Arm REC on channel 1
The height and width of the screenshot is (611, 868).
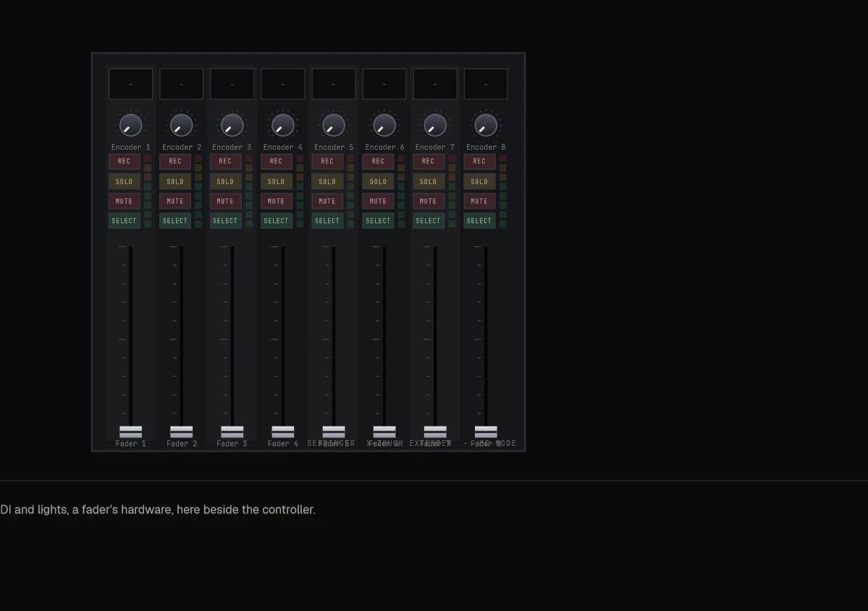(124, 161)
